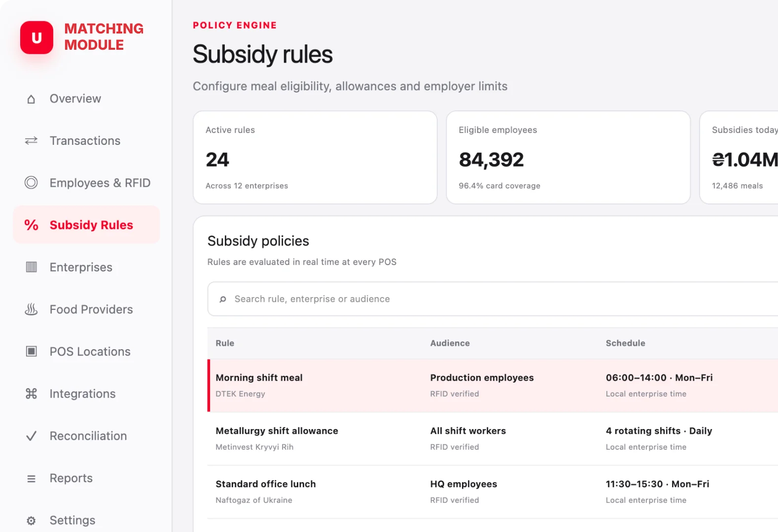Image resolution: width=778 pixels, height=532 pixels.
Task: Select the Metallurgy shift allowance rule
Action: coord(493,439)
